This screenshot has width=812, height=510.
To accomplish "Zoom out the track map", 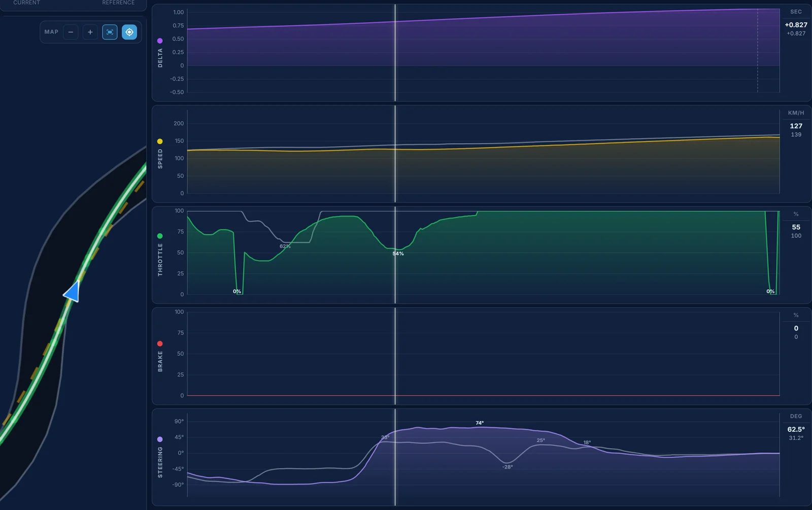I will click(71, 32).
